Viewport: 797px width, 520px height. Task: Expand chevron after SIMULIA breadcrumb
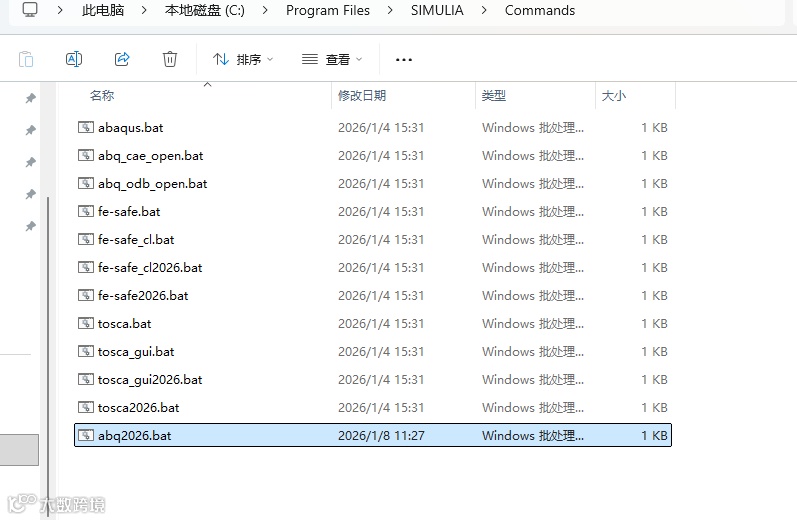coord(484,10)
